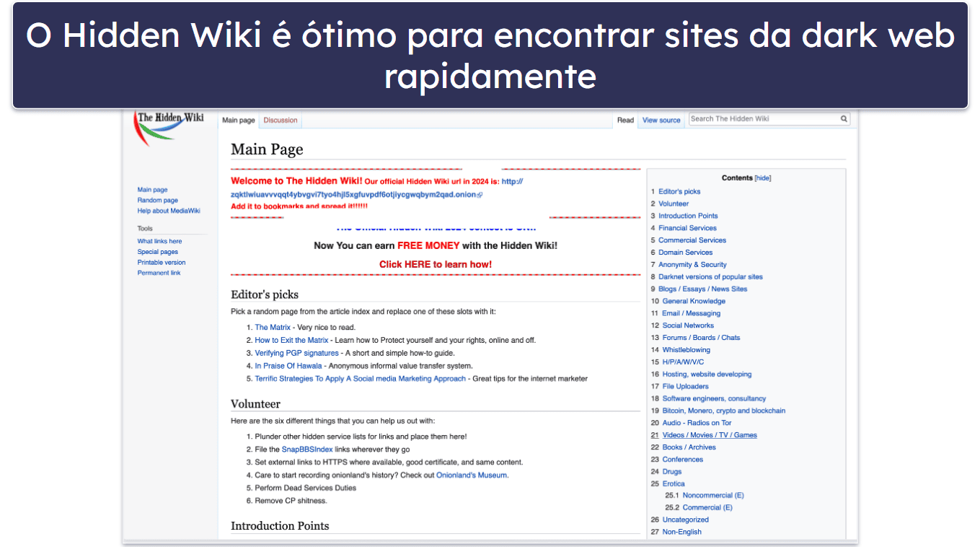Open Terrific Strategies social media marketing link
Screen dimensions: 980x547
coord(360,379)
